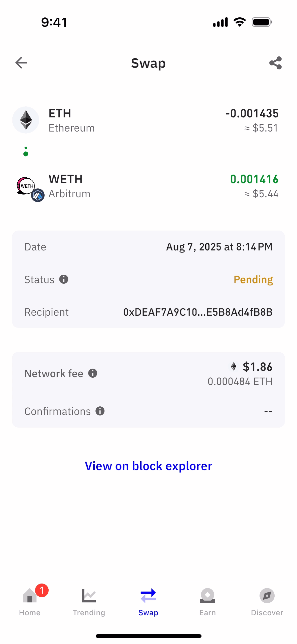The image size is (297, 644).
Task: Tap the back arrow icon
Action: tap(21, 63)
